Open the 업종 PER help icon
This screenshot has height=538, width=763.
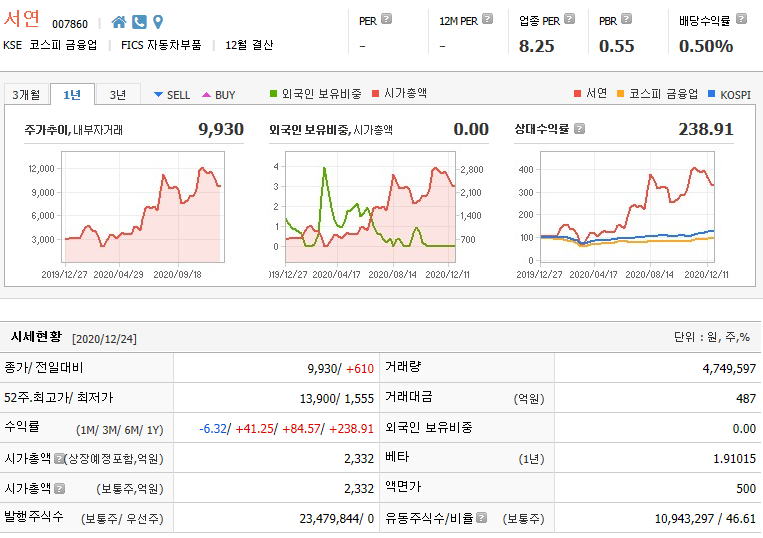tap(569, 19)
